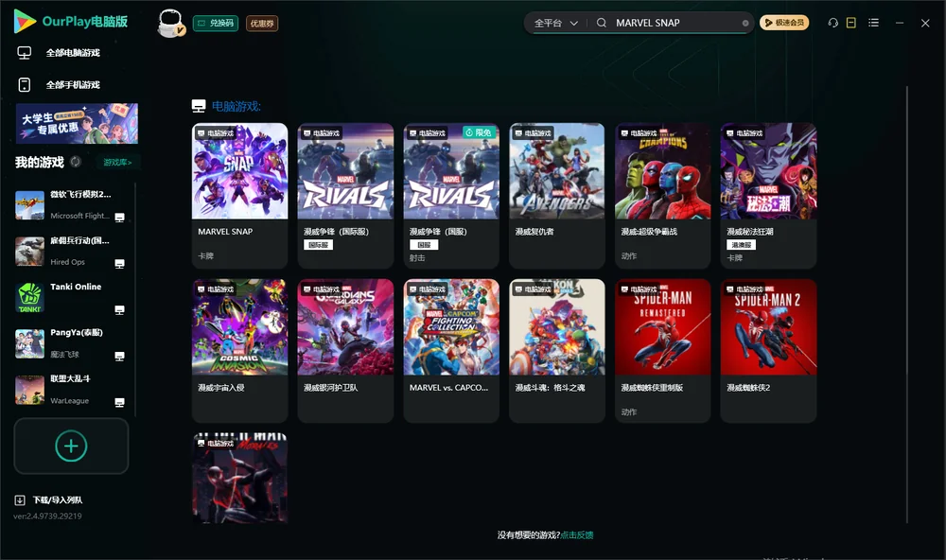This screenshot has width=946, height=560.
Task: Open customer support headset icon
Action: 833,23
